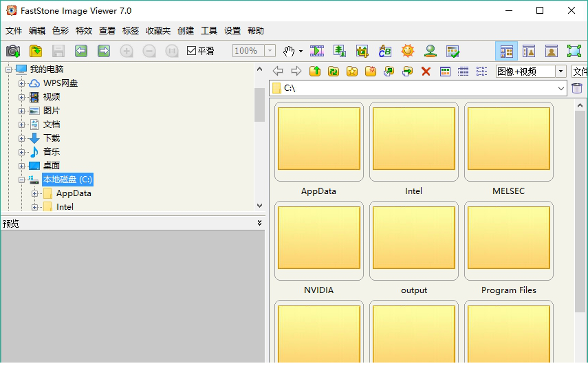This screenshot has height=377, width=588.
Task: Open the 100% zoom level dropdown
Action: [270, 51]
